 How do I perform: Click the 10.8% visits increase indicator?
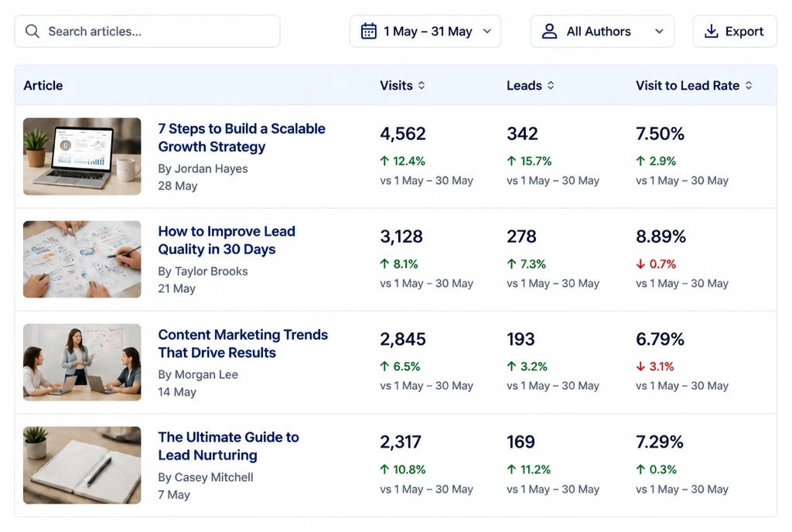pyautogui.click(x=402, y=469)
